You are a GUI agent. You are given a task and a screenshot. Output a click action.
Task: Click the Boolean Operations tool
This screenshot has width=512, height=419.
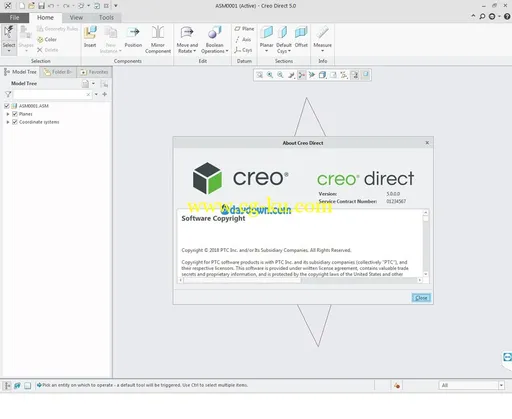[x=215, y=39]
